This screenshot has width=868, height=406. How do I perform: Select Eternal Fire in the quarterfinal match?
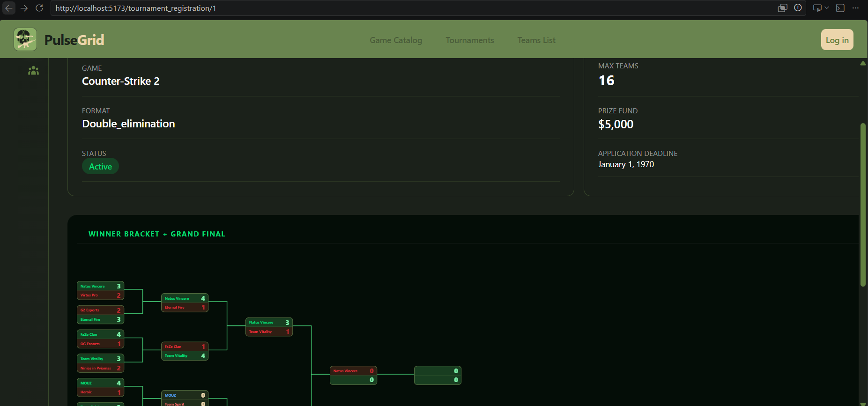coord(185,307)
